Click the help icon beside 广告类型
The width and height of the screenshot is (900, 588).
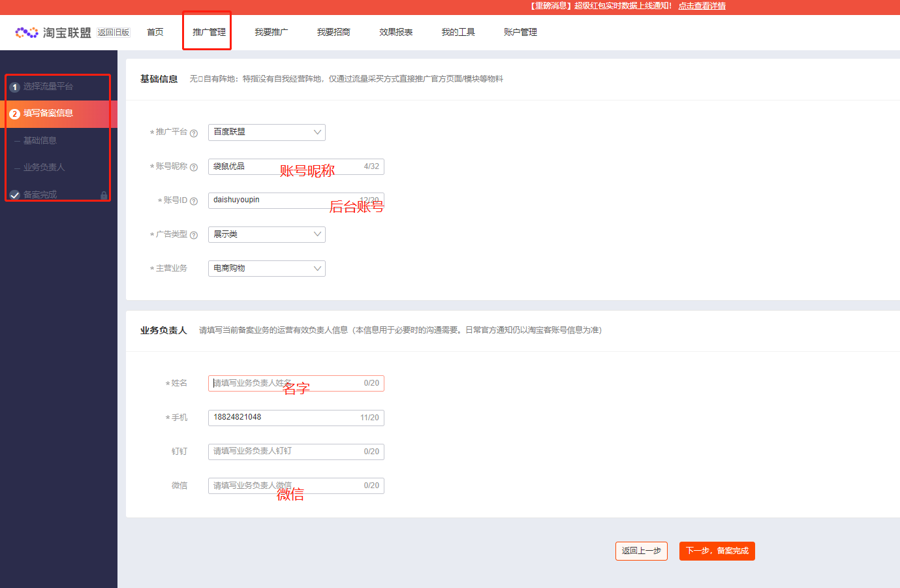pyautogui.click(x=193, y=235)
